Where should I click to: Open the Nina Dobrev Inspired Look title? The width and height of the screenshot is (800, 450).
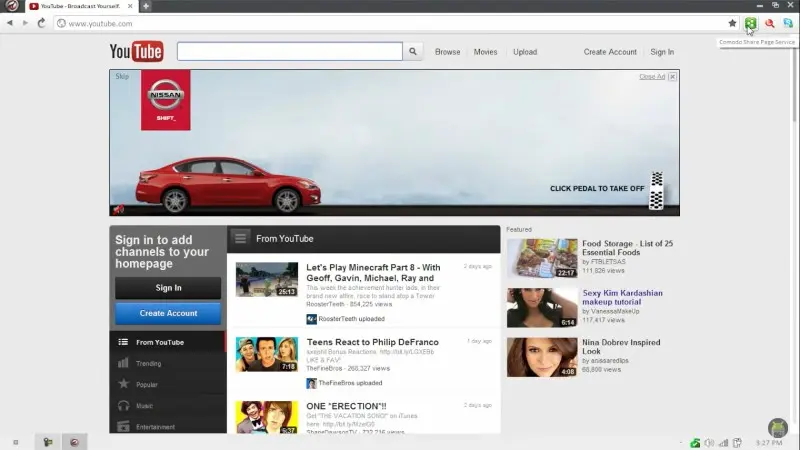[621, 347]
